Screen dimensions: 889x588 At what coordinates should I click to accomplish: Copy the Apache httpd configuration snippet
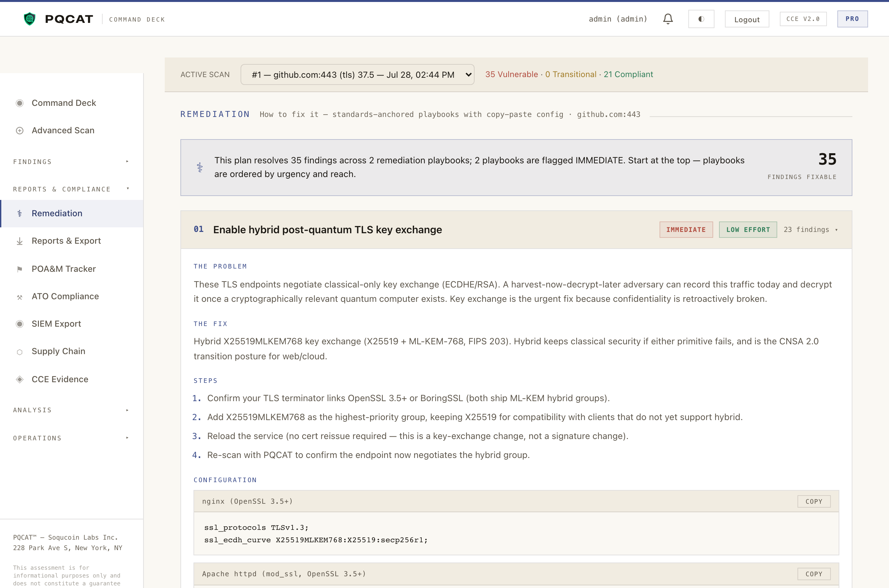[814, 574]
